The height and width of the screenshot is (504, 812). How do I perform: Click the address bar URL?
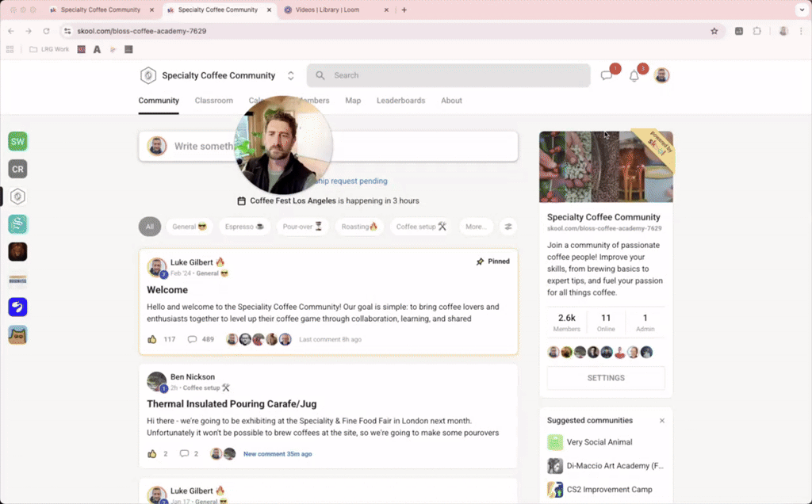[x=141, y=31]
